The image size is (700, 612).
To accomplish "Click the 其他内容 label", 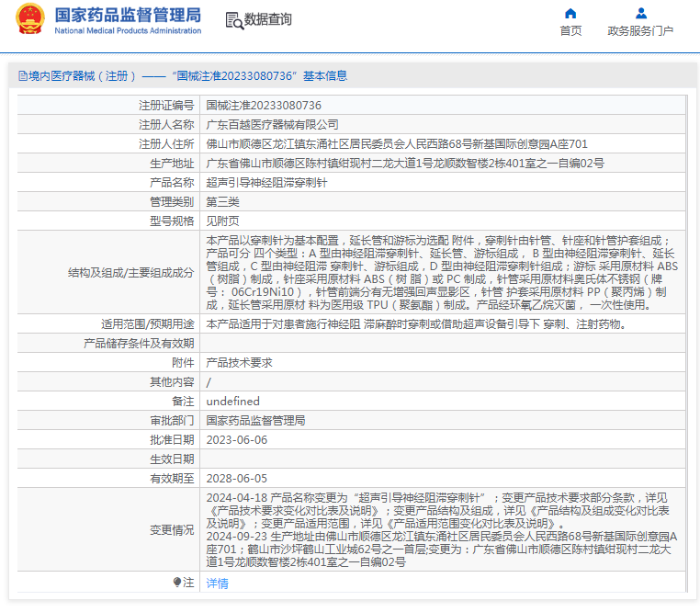I will (x=172, y=382).
